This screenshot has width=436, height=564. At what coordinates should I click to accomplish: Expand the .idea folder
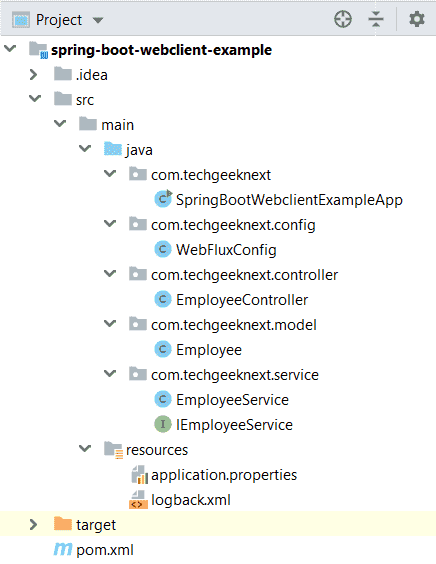coord(33,74)
